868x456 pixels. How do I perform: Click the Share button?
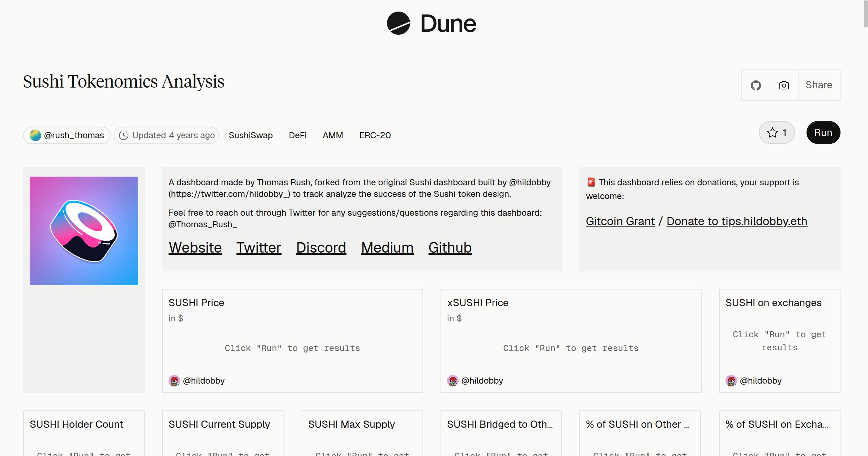(819, 85)
